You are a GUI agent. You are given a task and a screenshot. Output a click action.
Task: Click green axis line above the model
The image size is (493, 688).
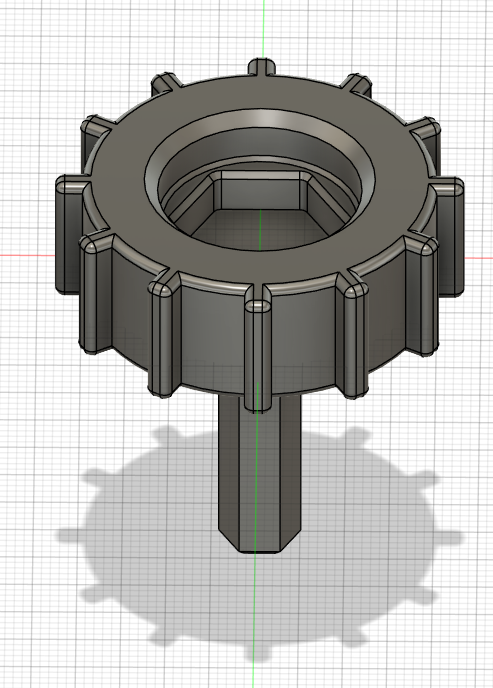pyautogui.click(x=264, y=26)
